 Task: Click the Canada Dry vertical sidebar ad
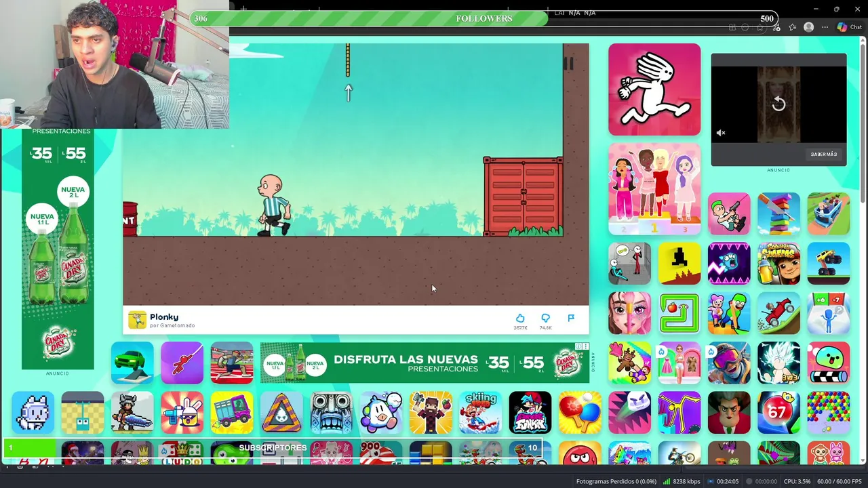pyautogui.click(x=58, y=249)
